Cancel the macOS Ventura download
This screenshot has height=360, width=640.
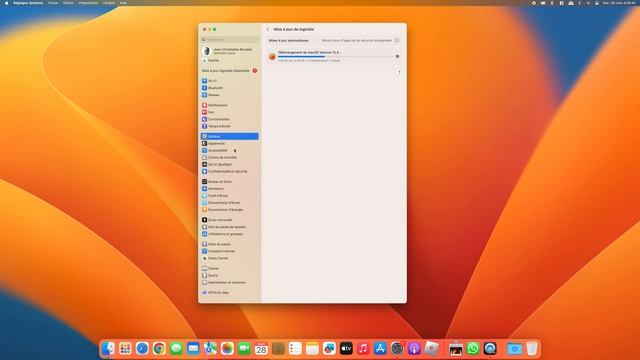coord(397,56)
